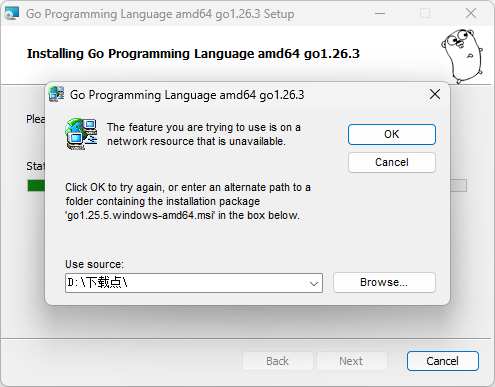Minimize the Go Setup window
This screenshot has width=495, height=387.
coord(380,14)
